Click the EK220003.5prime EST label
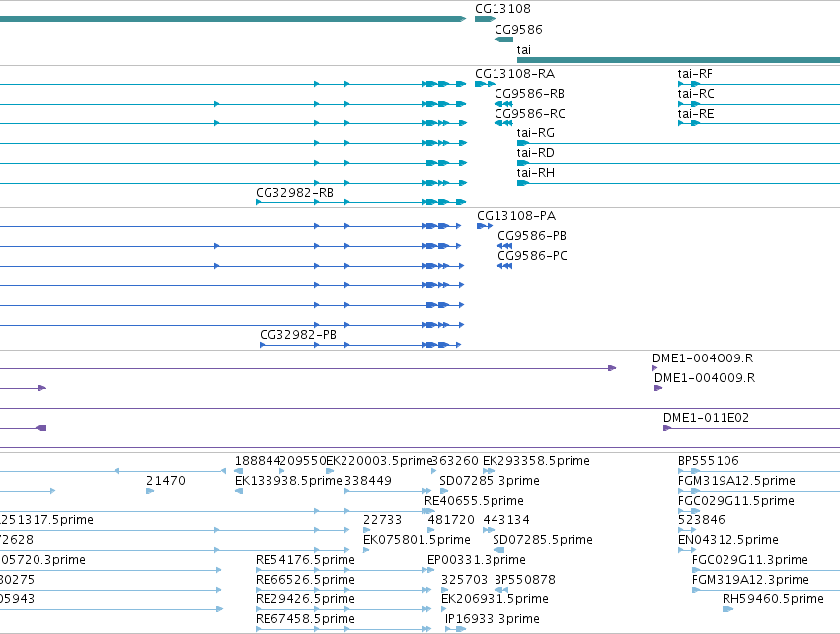The height and width of the screenshot is (634, 840). [379, 461]
